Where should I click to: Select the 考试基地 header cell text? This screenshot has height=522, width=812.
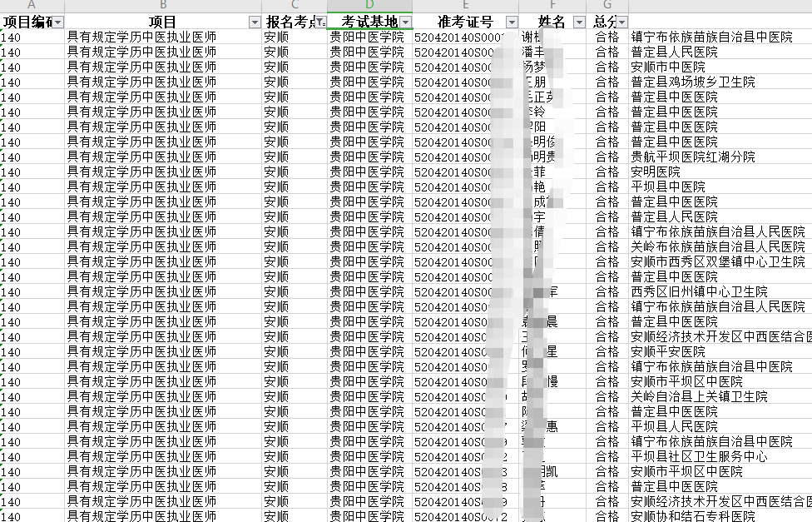pos(364,22)
